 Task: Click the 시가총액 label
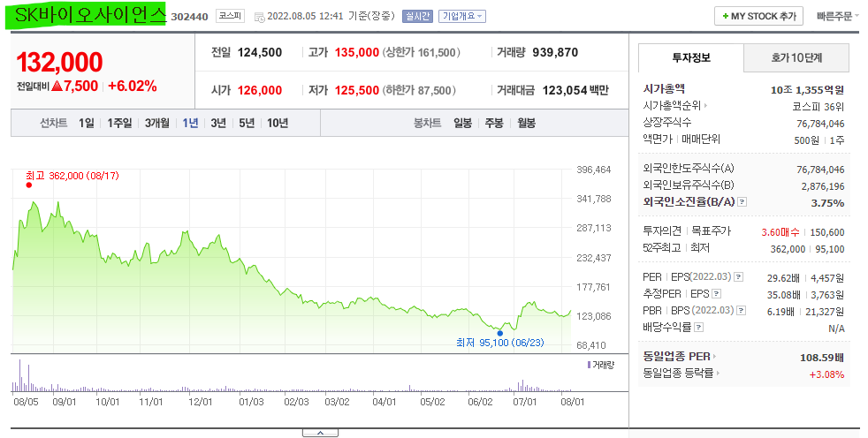(664, 88)
